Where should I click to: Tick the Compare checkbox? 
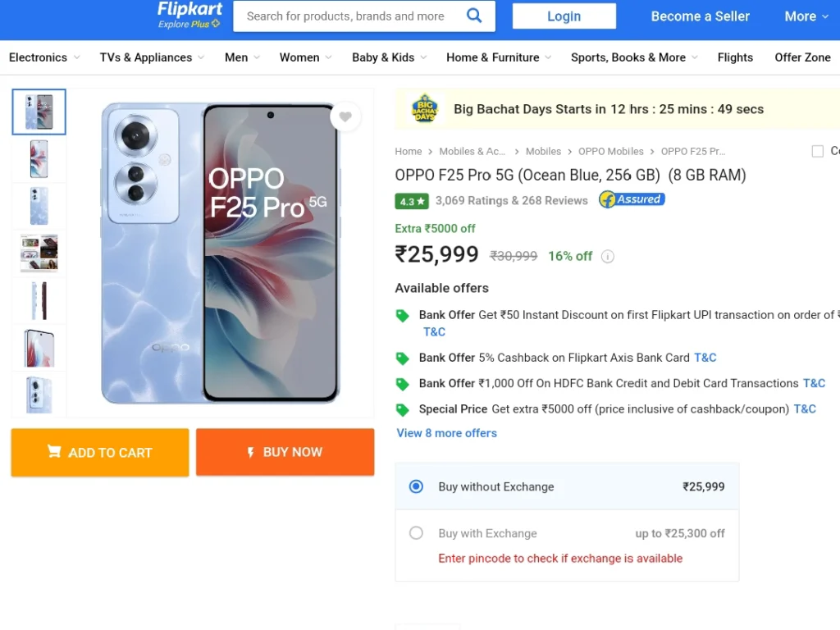point(818,152)
